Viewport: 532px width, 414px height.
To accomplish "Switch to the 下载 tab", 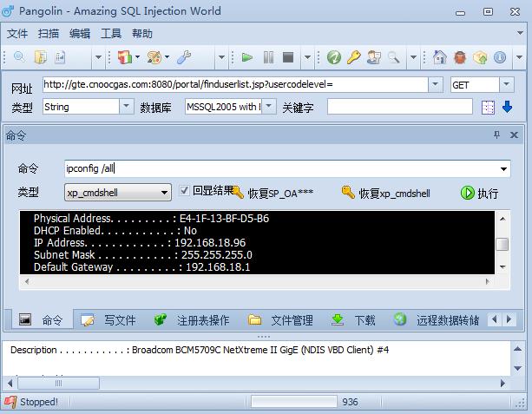I will click(353, 319).
